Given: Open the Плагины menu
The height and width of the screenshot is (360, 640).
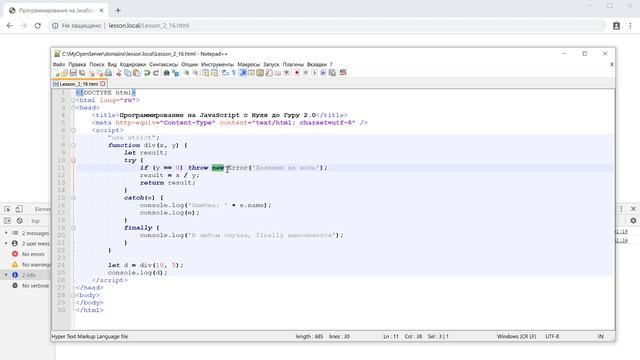Looking at the screenshot, I should click(293, 64).
